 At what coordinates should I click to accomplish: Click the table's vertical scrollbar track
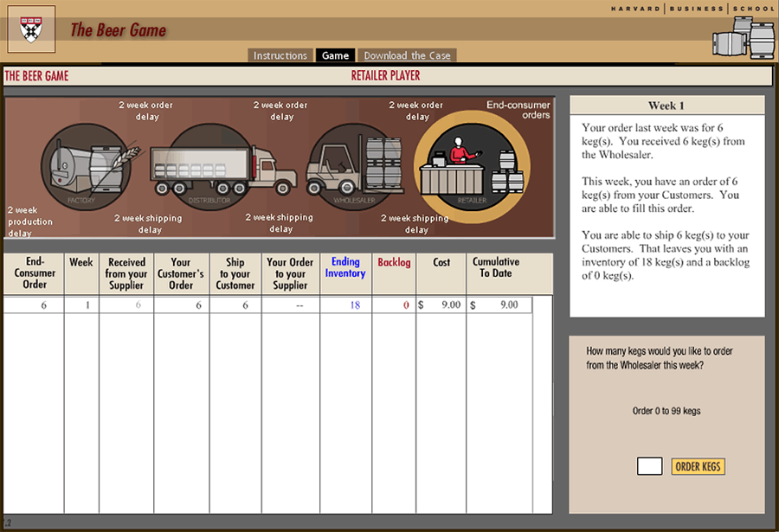tap(543, 407)
